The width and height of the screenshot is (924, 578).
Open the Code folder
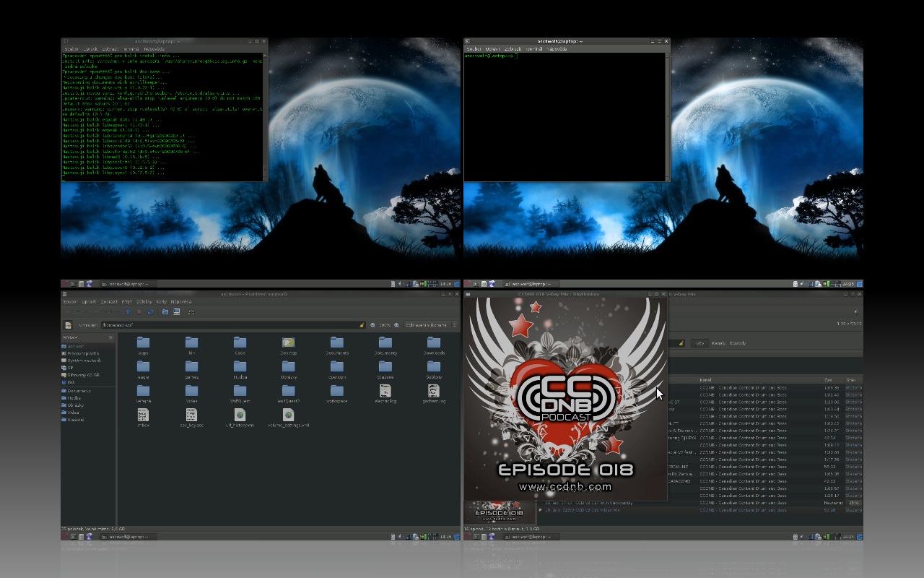click(240, 345)
